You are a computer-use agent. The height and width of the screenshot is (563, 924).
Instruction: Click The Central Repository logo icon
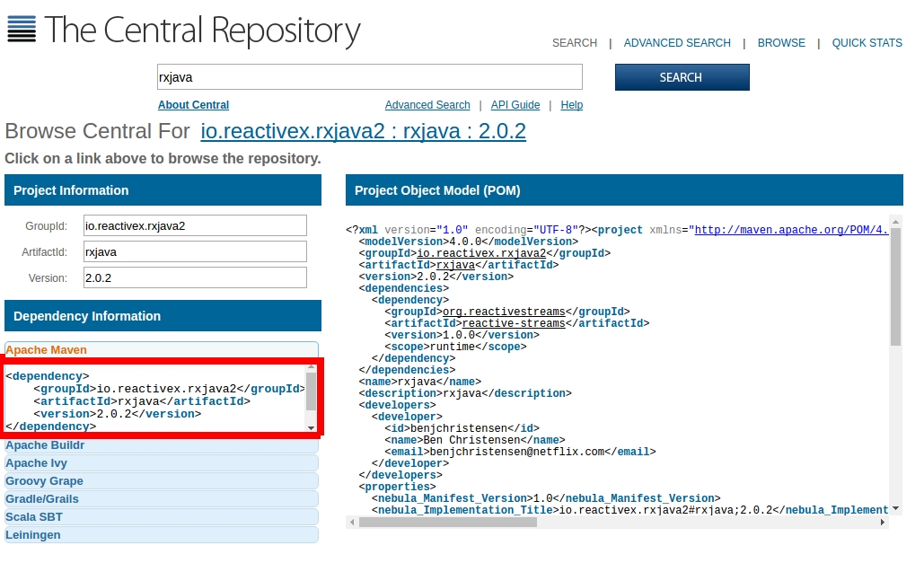point(22,30)
